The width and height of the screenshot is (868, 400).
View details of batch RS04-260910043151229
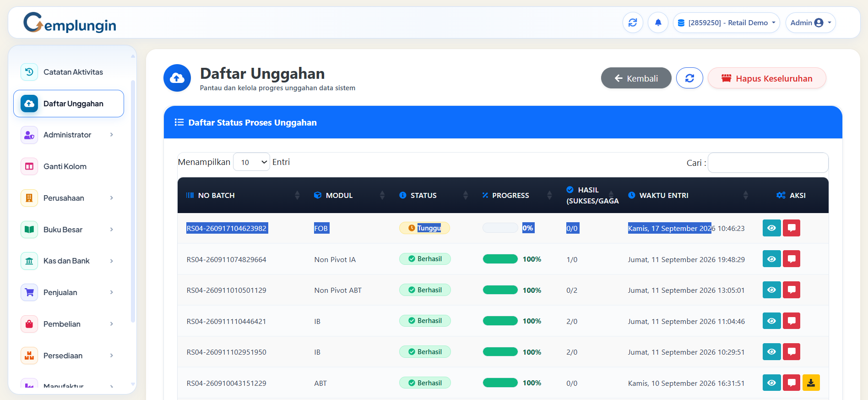pos(771,383)
